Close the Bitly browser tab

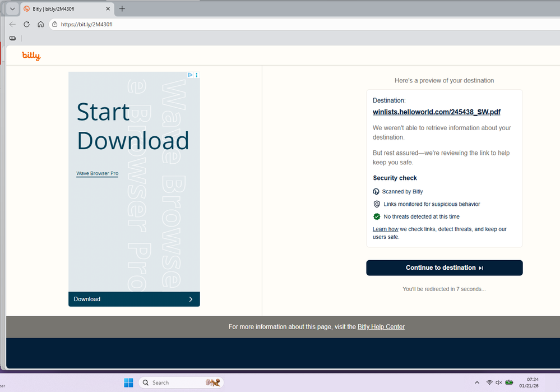(108, 9)
